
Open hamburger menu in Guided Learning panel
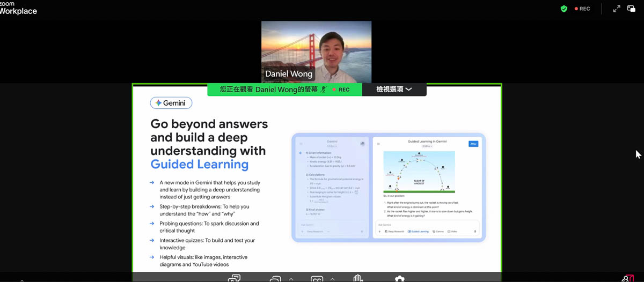(378, 144)
